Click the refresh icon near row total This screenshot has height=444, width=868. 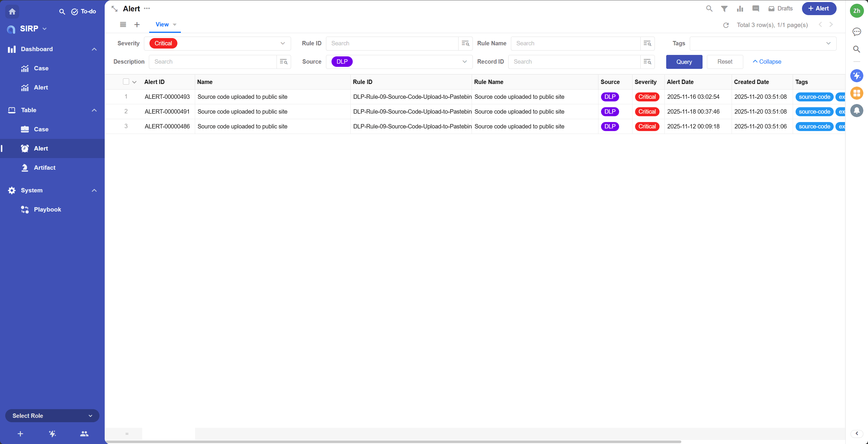(726, 25)
